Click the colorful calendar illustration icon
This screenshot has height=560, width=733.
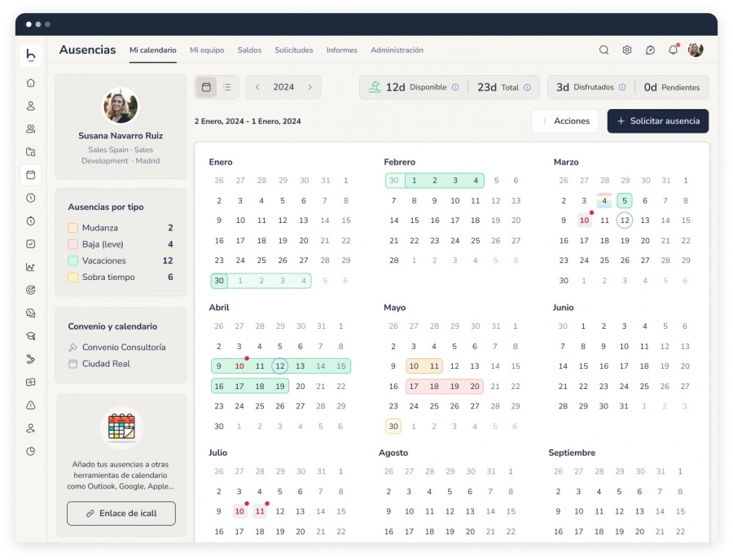click(121, 427)
